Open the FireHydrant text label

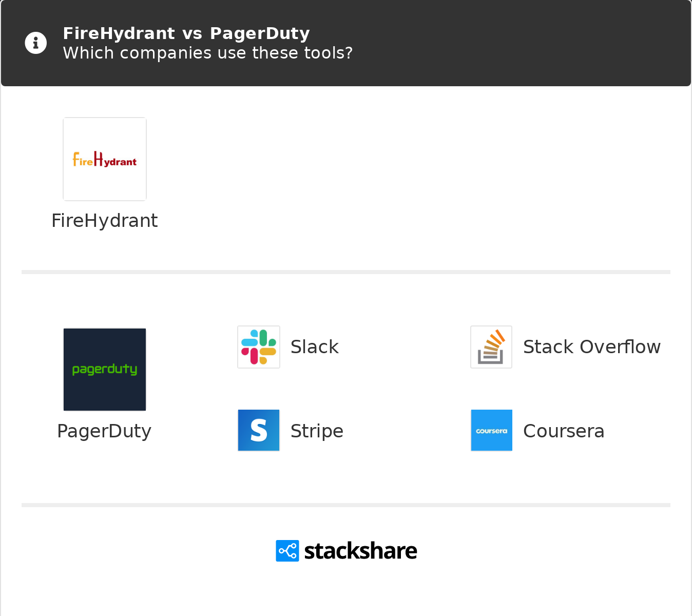click(105, 221)
